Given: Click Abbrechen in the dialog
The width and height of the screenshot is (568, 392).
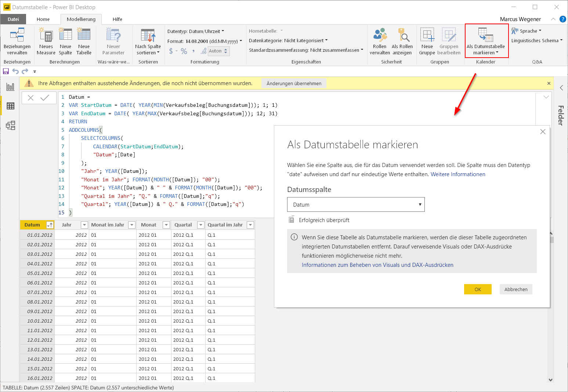Looking at the screenshot, I should click(x=516, y=289).
